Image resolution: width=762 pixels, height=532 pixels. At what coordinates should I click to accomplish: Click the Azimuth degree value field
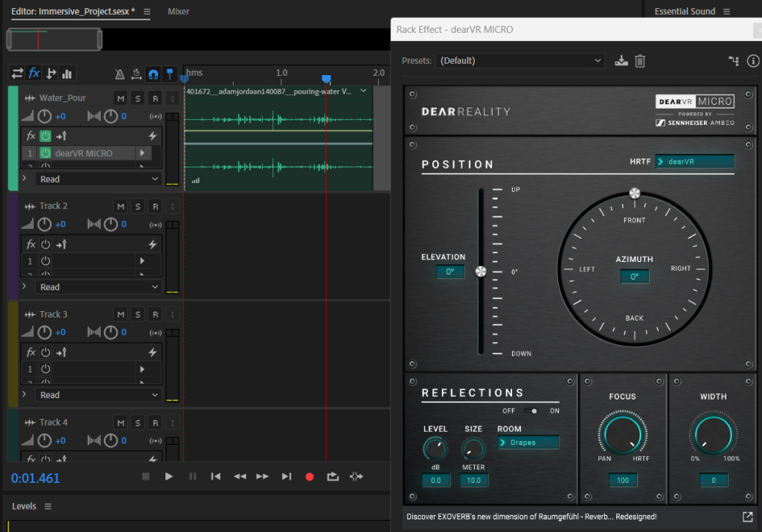(x=634, y=277)
